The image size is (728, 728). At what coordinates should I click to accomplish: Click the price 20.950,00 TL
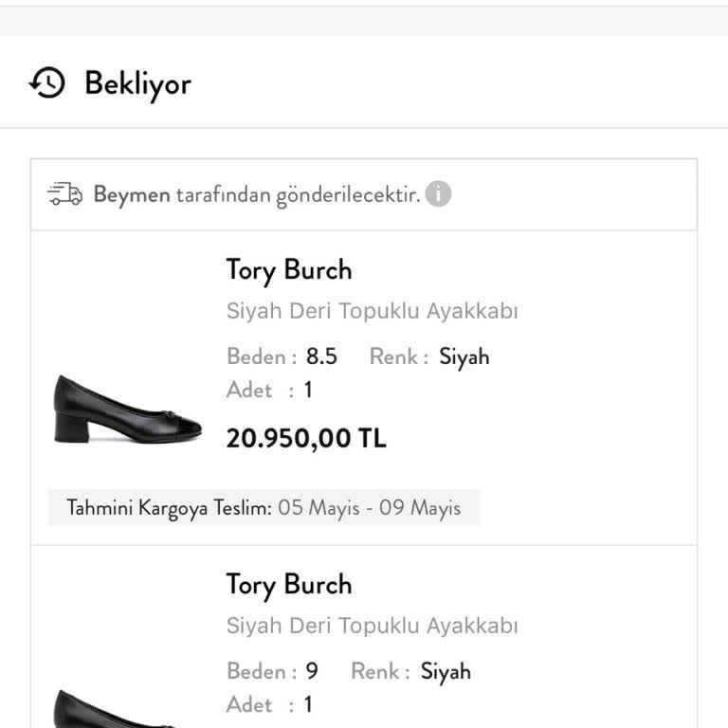click(306, 438)
